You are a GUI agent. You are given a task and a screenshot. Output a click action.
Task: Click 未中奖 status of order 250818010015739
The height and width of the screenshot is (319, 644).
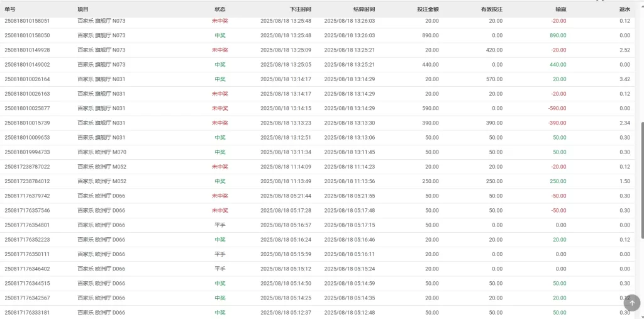pos(219,123)
